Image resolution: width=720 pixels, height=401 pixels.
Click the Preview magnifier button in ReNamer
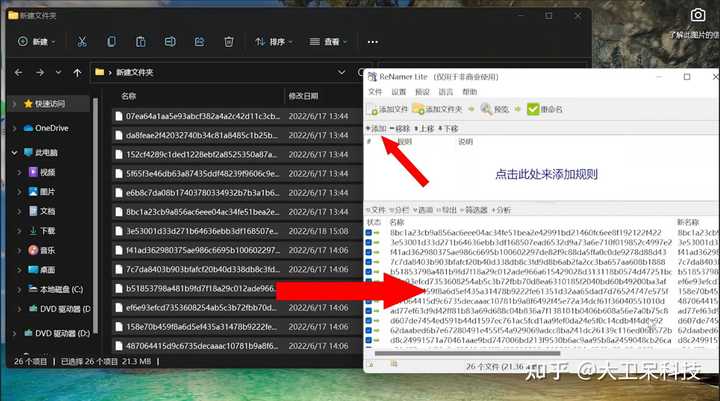click(x=495, y=109)
